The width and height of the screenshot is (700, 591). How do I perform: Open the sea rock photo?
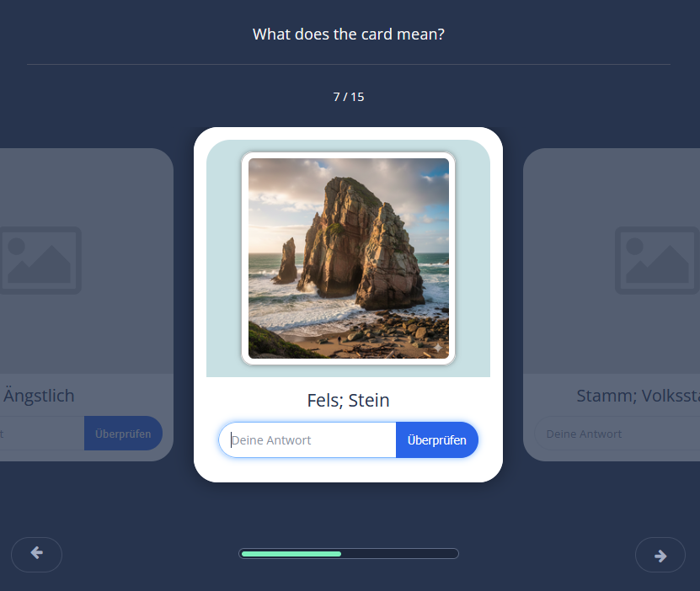(x=348, y=258)
